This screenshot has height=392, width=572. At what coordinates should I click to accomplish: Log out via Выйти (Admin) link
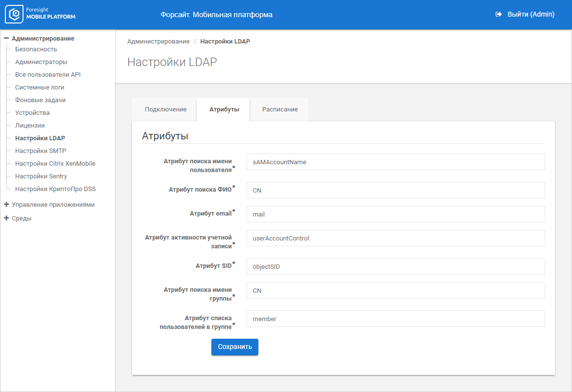point(530,15)
